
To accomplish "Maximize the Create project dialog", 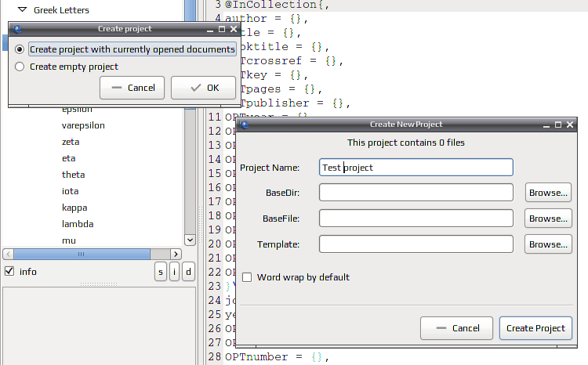I will 222,29.
